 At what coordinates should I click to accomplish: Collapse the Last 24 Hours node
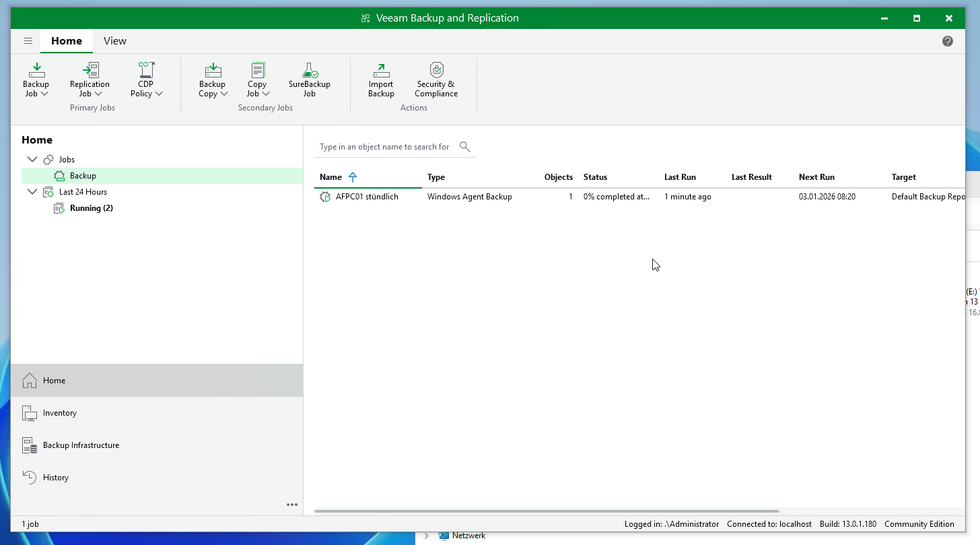coord(32,192)
